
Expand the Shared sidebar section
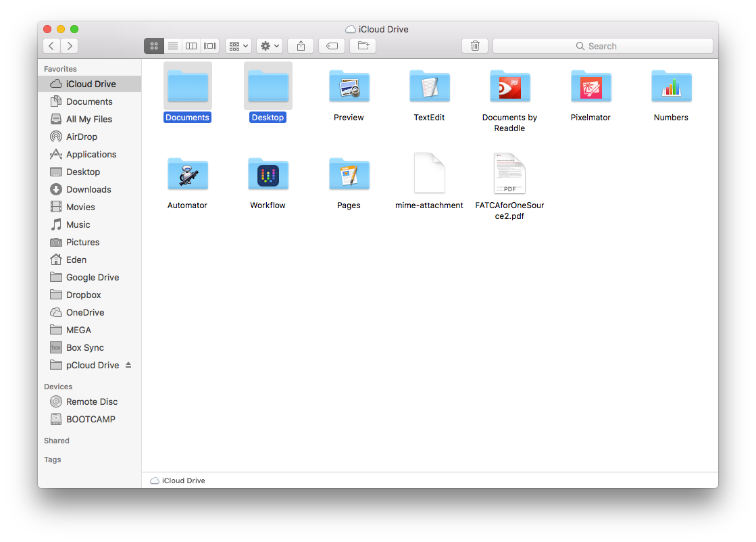(x=56, y=441)
